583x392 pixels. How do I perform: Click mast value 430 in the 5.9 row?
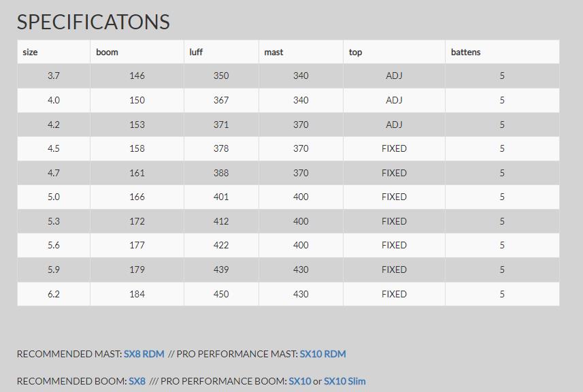[301, 269]
